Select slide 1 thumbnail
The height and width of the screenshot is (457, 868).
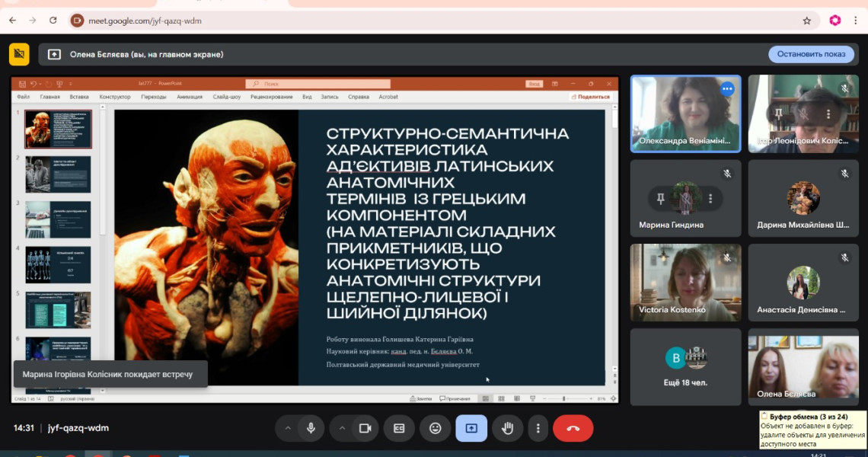[58, 129]
